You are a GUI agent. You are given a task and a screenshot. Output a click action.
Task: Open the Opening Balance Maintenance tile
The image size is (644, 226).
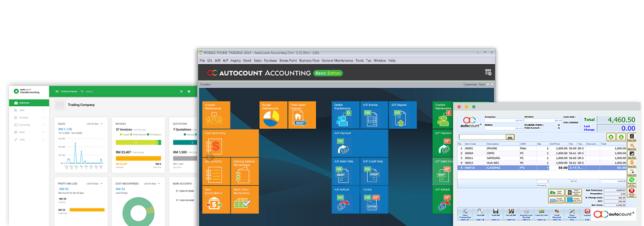[x=245, y=171]
